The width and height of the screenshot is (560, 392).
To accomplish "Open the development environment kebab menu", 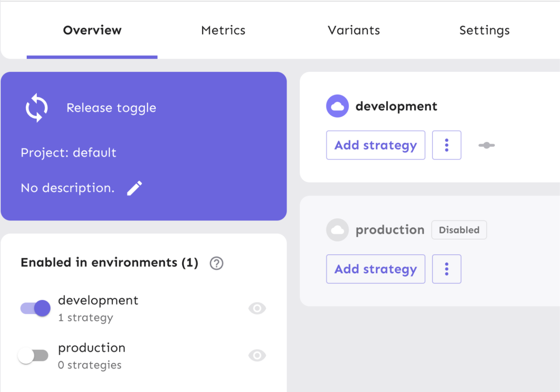I will [x=447, y=145].
